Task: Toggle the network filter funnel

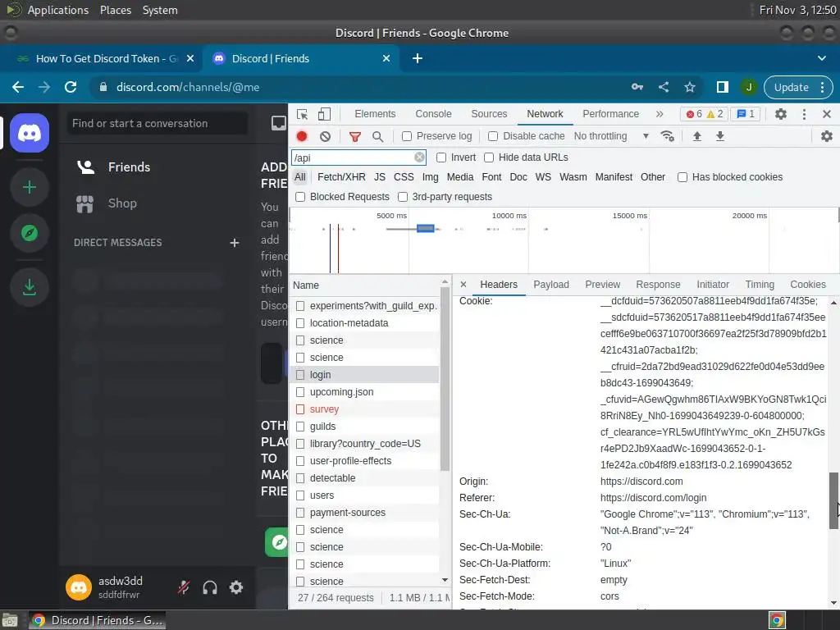Action: [x=354, y=137]
